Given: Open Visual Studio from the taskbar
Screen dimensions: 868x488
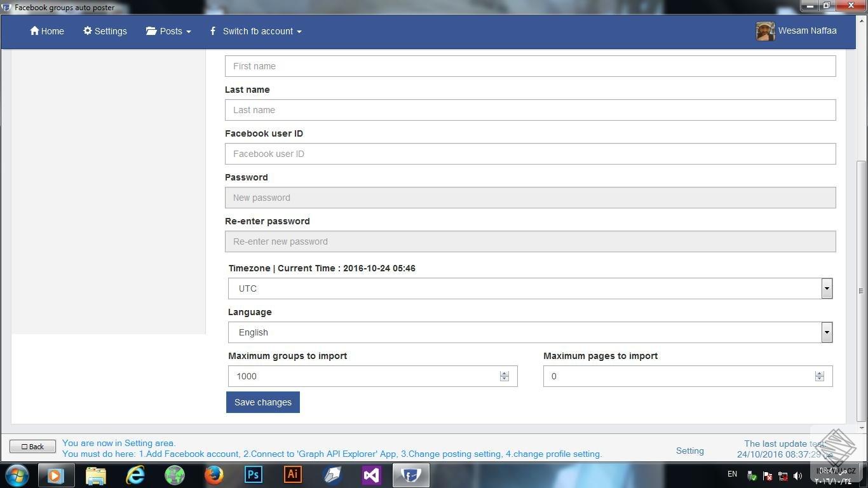Looking at the screenshot, I should click(x=372, y=475).
